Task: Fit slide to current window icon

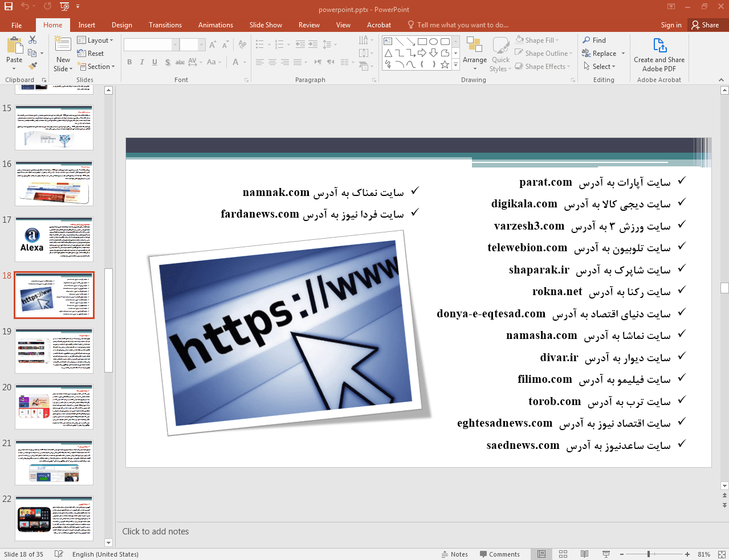Action: pyautogui.click(x=722, y=554)
